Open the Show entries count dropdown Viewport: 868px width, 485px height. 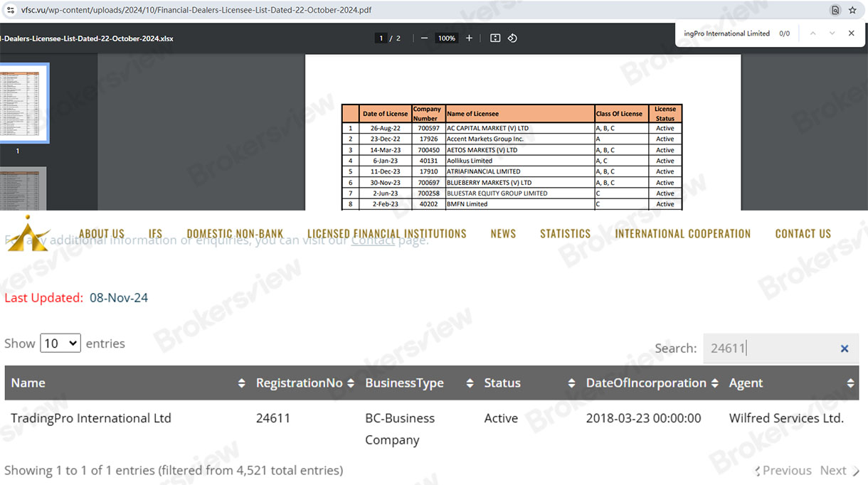pyautogui.click(x=60, y=343)
